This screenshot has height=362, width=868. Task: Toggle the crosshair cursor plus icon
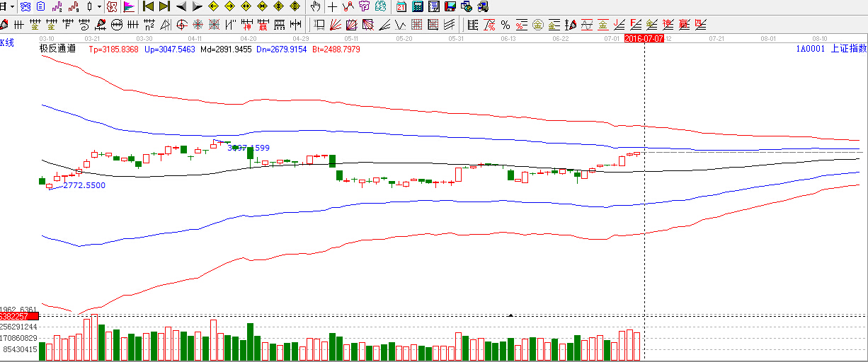click(332, 7)
